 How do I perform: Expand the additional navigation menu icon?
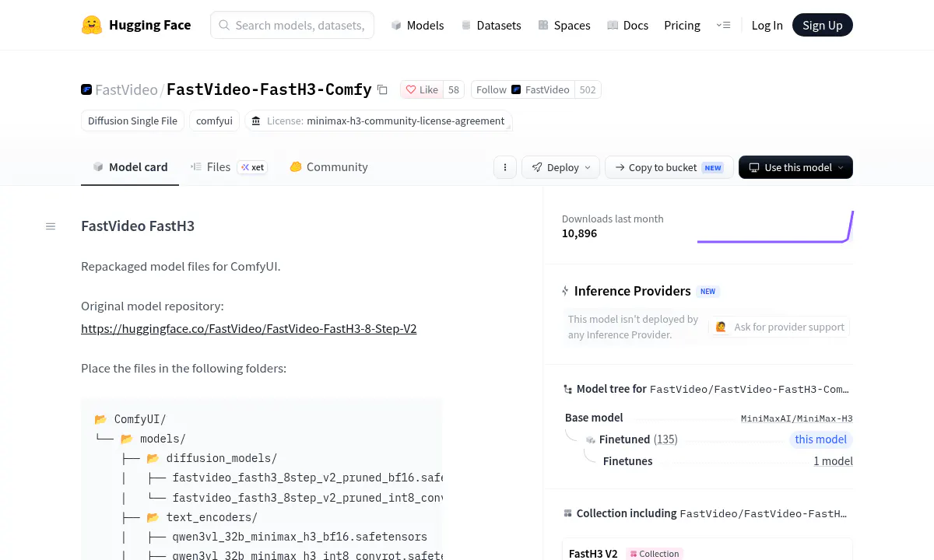click(x=723, y=25)
